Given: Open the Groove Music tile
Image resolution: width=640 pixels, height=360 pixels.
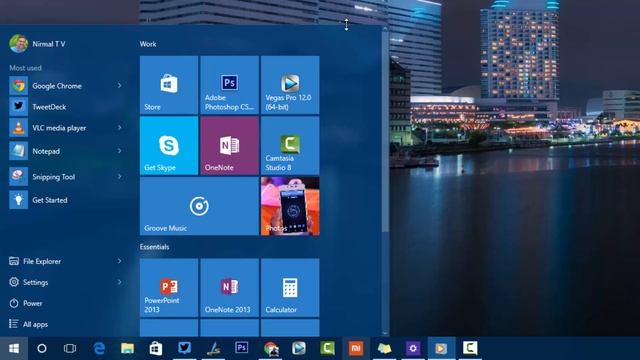Looking at the screenshot, I should tap(199, 206).
